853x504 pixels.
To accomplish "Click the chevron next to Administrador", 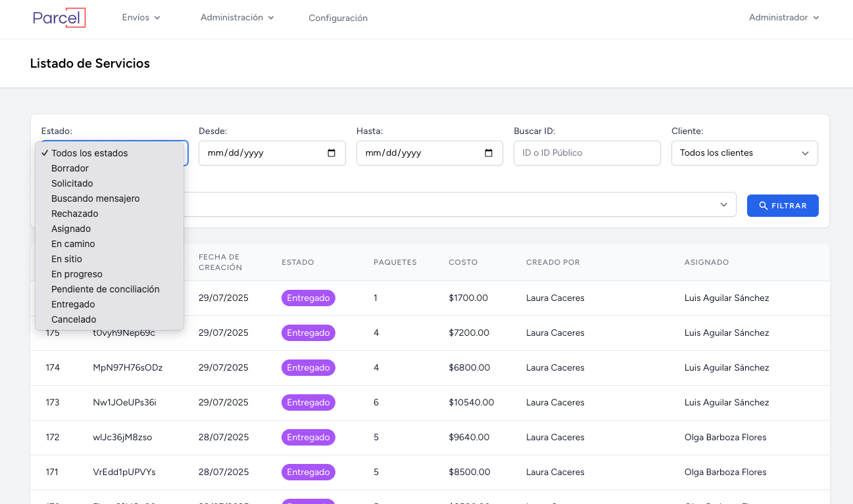I will pos(816,18).
